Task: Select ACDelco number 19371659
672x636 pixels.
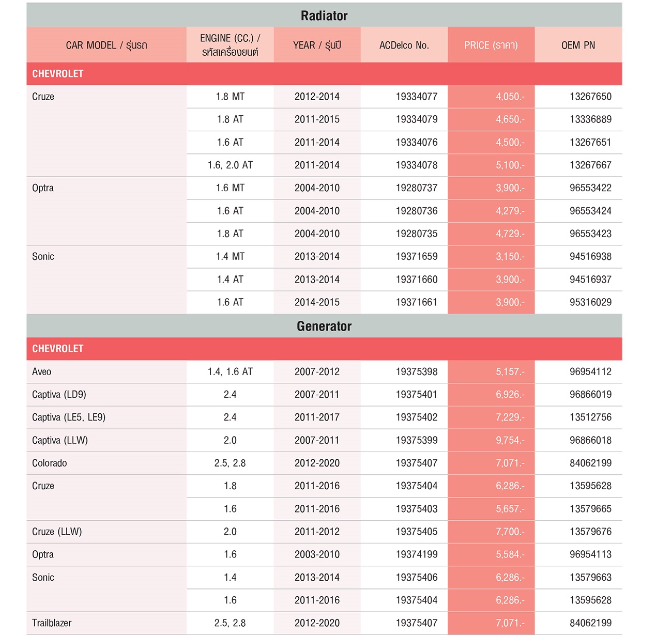Action: coord(417,257)
